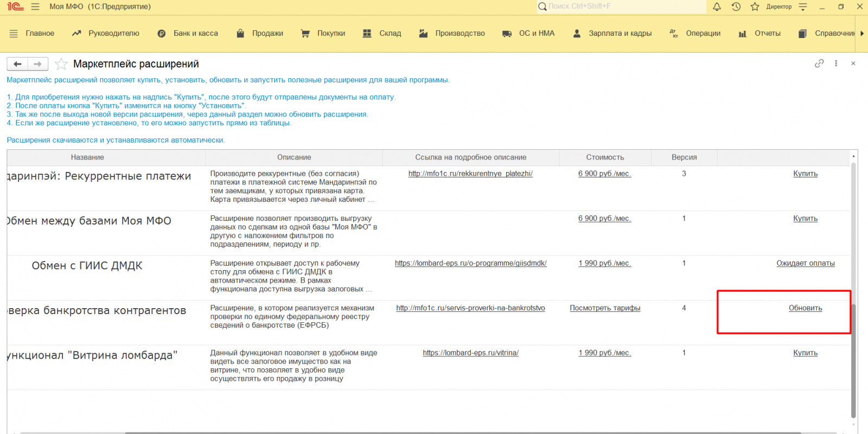868x434 pixels.
Task: Click Обновить for bankruptcy check extension
Action: 805,308
